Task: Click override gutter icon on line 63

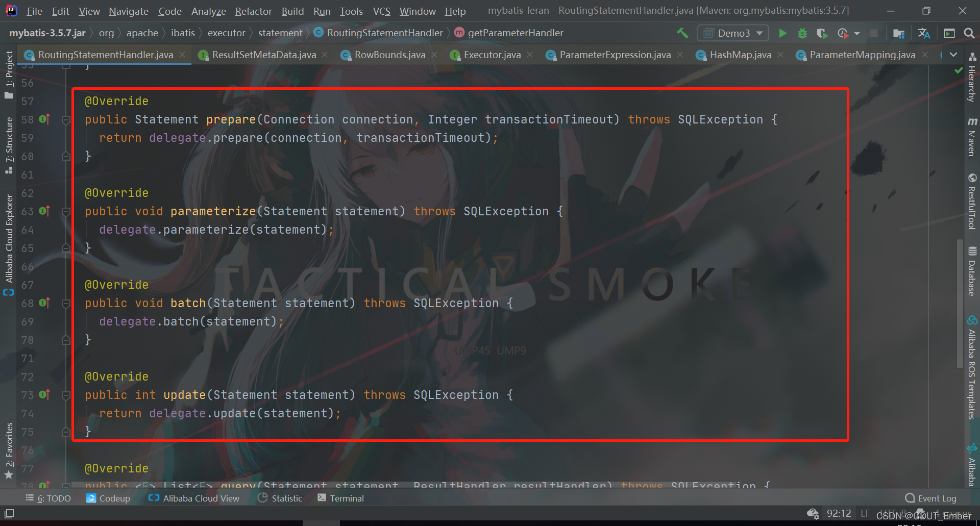Action: (44, 211)
